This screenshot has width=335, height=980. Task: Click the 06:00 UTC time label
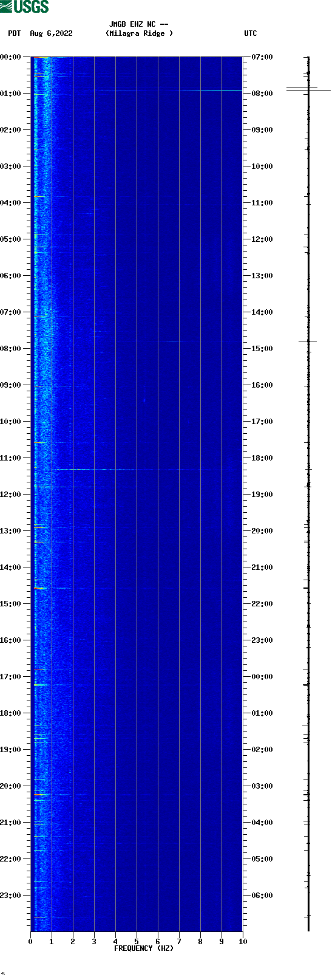click(262, 896)
